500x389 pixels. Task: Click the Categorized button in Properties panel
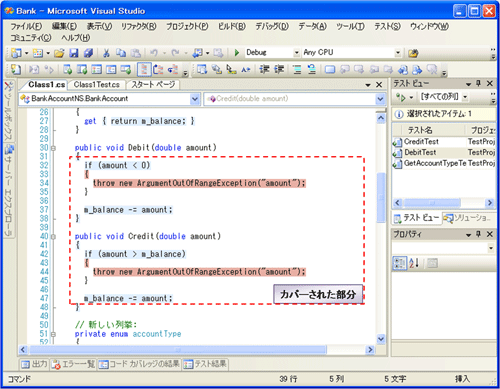(x=399, y=263)
